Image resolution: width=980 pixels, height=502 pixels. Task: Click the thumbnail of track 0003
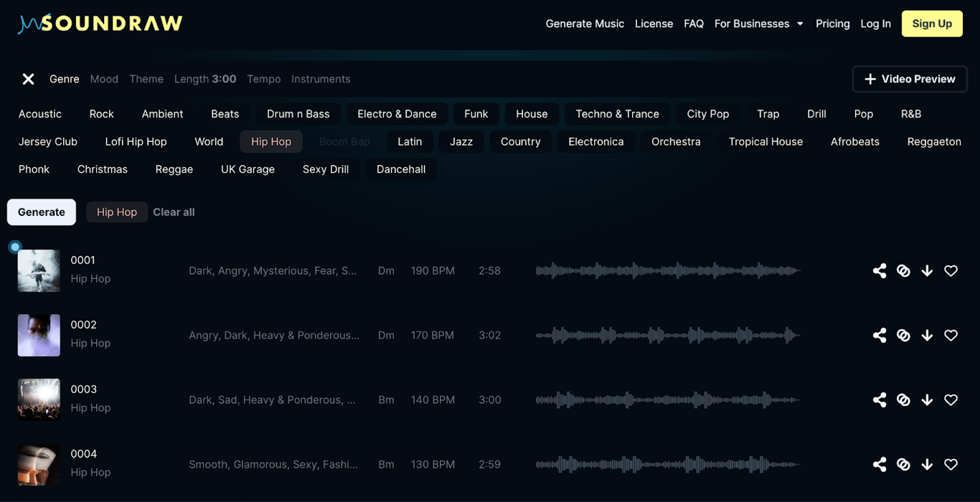pos(39,399)
